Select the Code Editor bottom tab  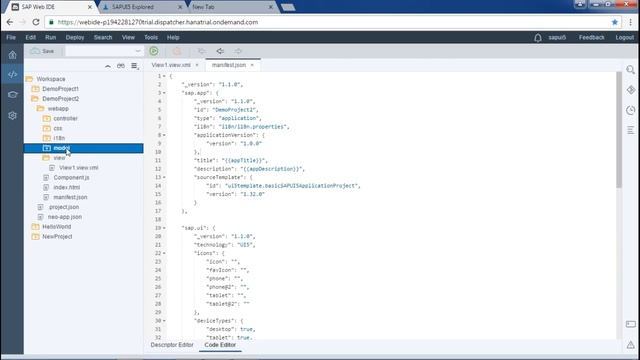coord(220,345)
